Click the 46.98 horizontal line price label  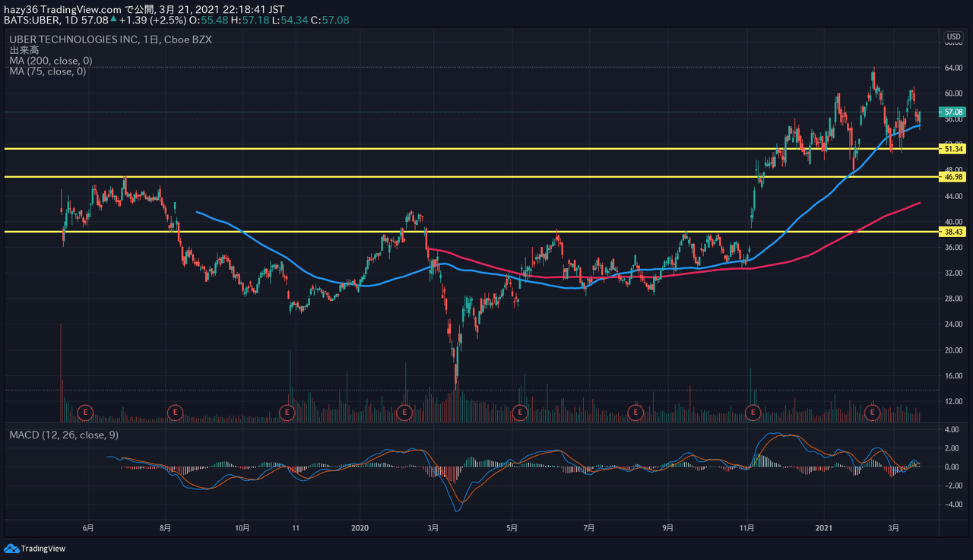click(953, 177)
